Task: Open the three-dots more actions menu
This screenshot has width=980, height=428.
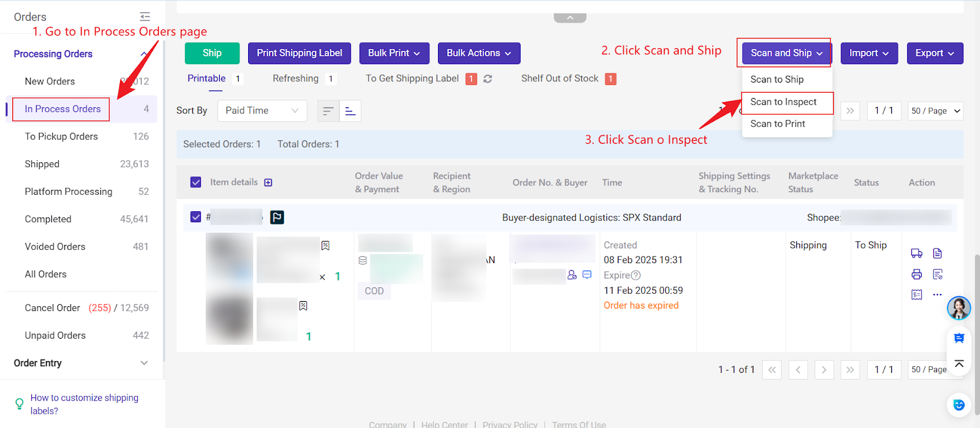Action: click(937, 295)
